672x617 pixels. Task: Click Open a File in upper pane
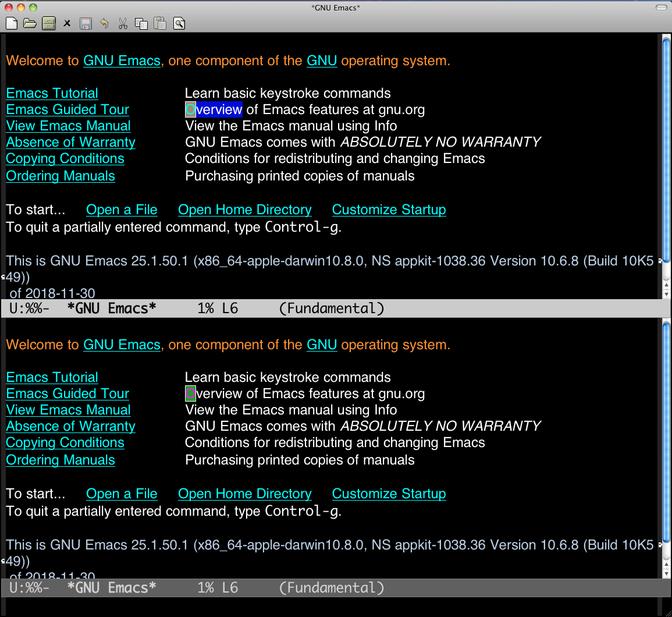click(x=122, y=210)
